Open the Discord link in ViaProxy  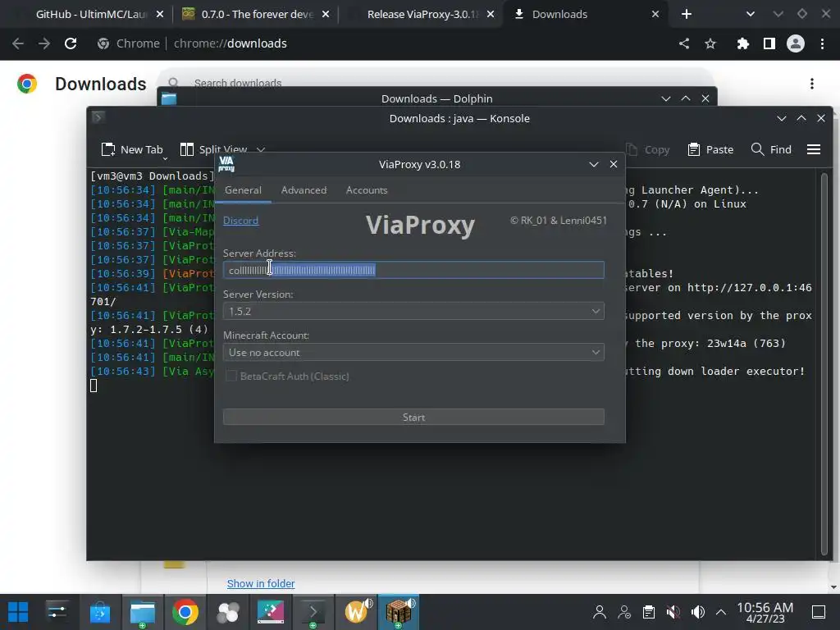tap(240, 220)
